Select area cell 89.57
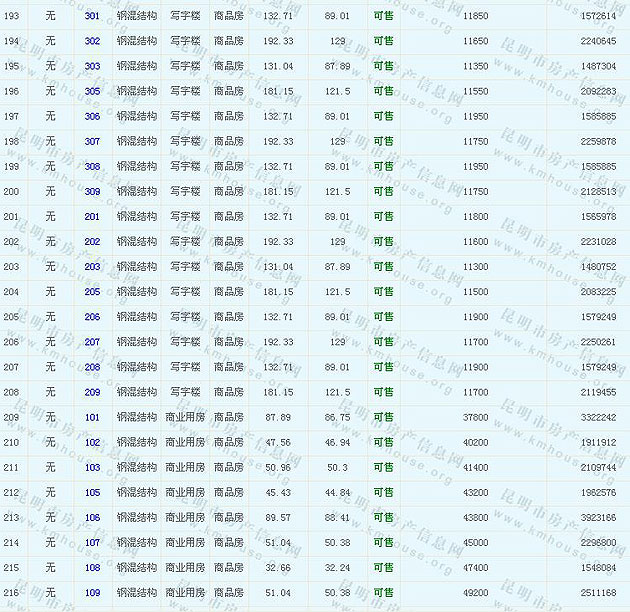The height and width of the screenshot is (612, 630). click(279, 517)
